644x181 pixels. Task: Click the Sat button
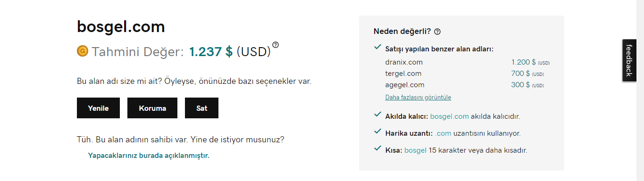pyautogui.click(x=201, y=108)
